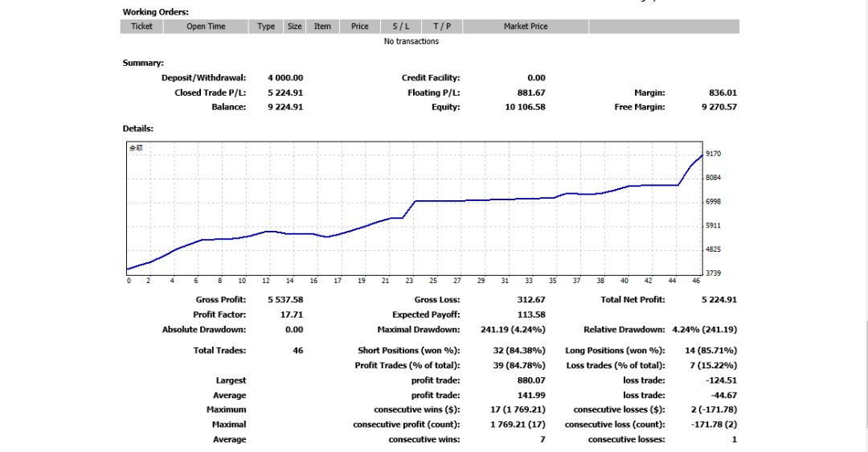
Task: Click the balance chart legend label
Action: (136, 148)
